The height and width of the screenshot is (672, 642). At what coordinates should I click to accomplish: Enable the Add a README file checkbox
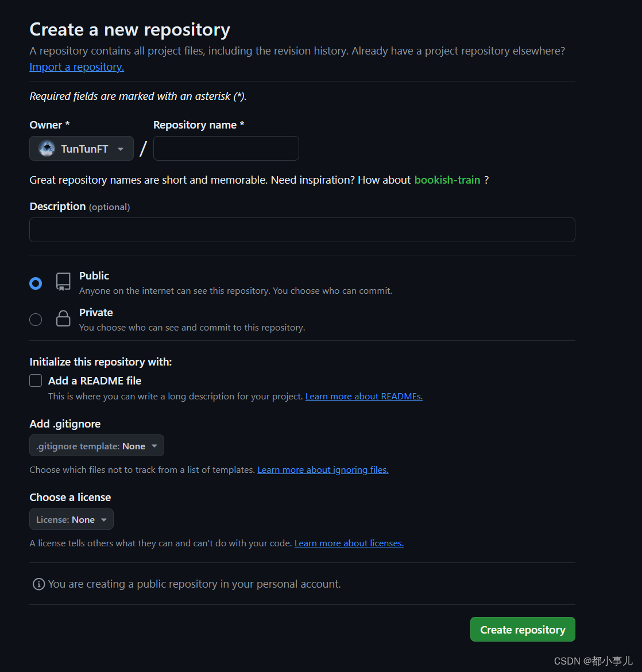[x=36, y=380]
